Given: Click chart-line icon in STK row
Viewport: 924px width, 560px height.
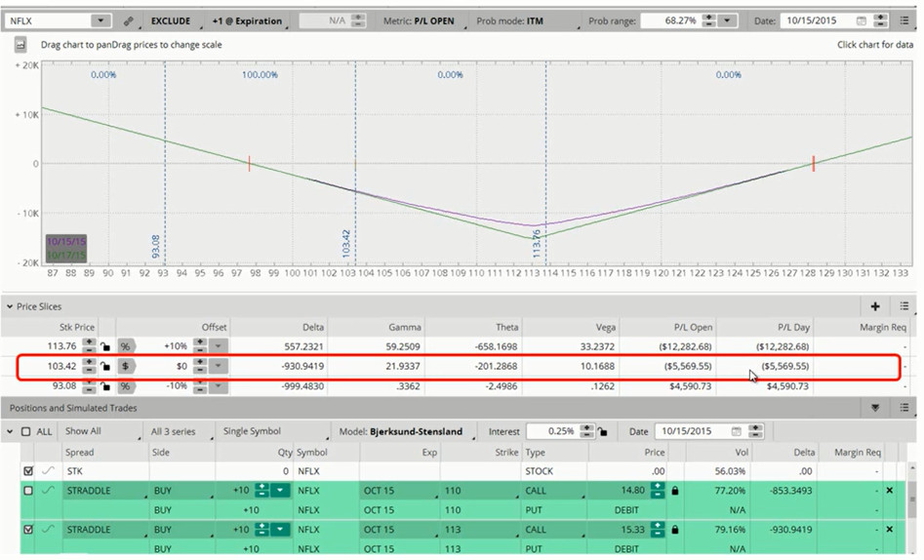Looking at the screenshot, I should [x=48, y=471].
